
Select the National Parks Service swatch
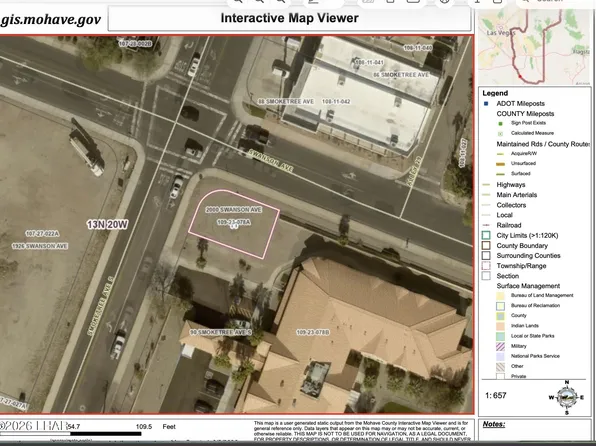click(x=500, y=356)
